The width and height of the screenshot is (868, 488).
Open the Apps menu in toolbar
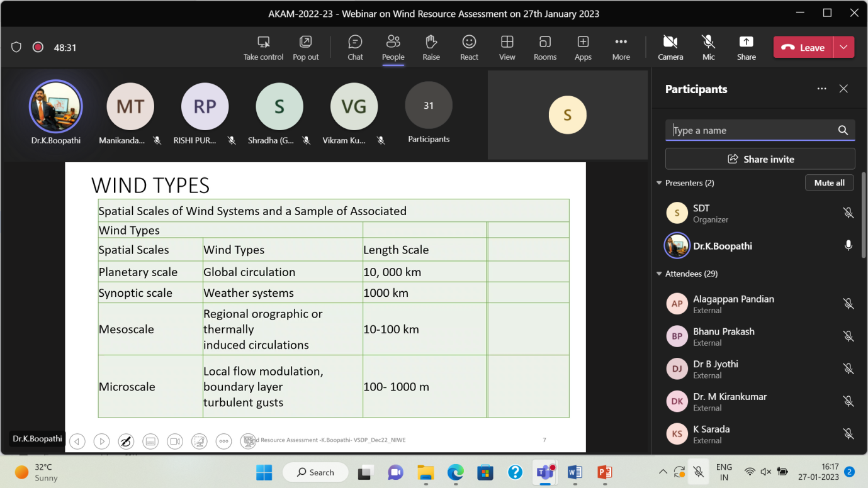583,47
